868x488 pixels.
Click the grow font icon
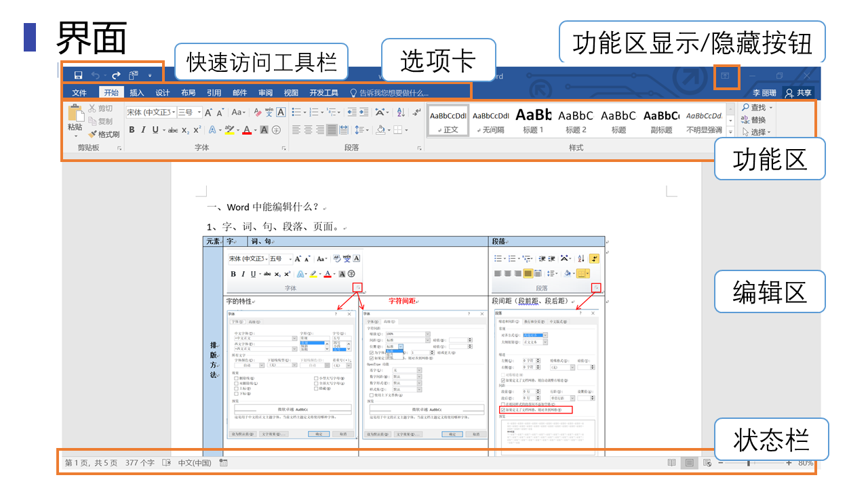(x=209, y=113)
